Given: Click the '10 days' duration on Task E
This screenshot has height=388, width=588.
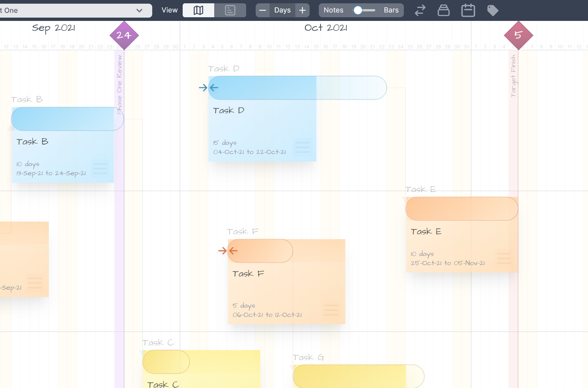Looking at the screenshot, I should tap(422, 254).
